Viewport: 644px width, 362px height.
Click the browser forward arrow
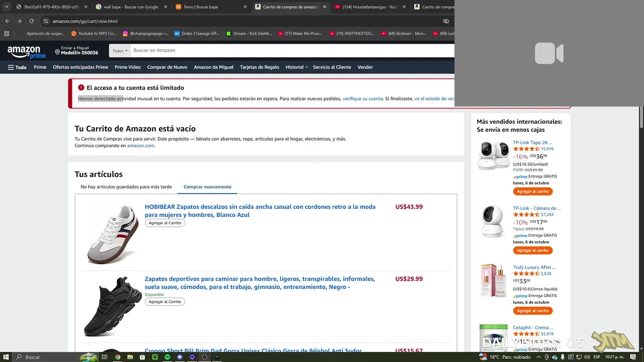(19, 21)
